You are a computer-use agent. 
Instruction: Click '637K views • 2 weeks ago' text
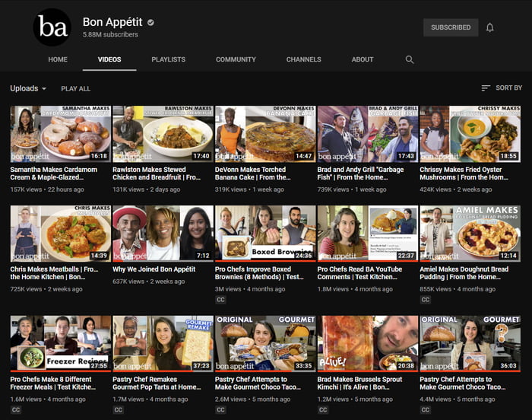click(149, 282)
